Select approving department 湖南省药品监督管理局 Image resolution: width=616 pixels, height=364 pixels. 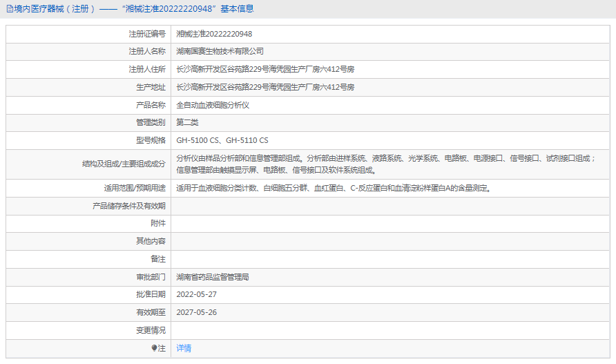point(213,277)
